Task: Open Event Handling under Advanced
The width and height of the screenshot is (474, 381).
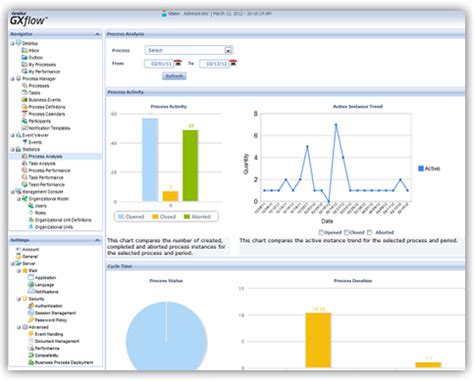Action: (x=49, y=334)
